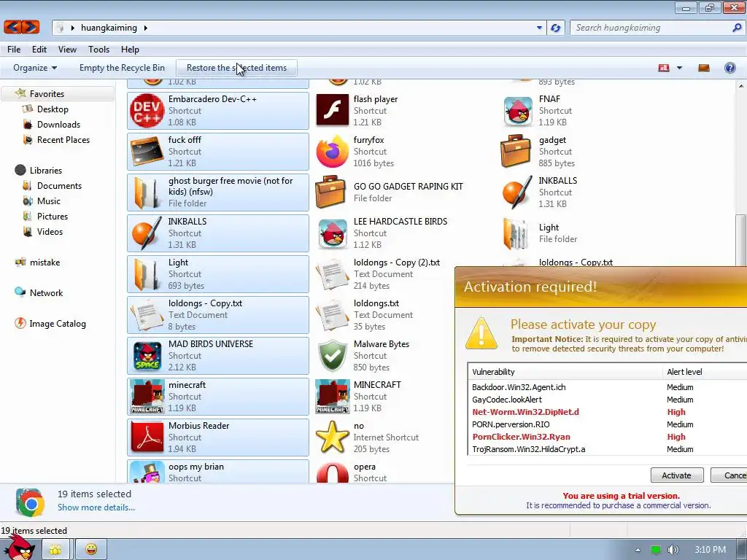Click the Show more details link
This screenshot has height=560, width=747.
tap(96, 507)
